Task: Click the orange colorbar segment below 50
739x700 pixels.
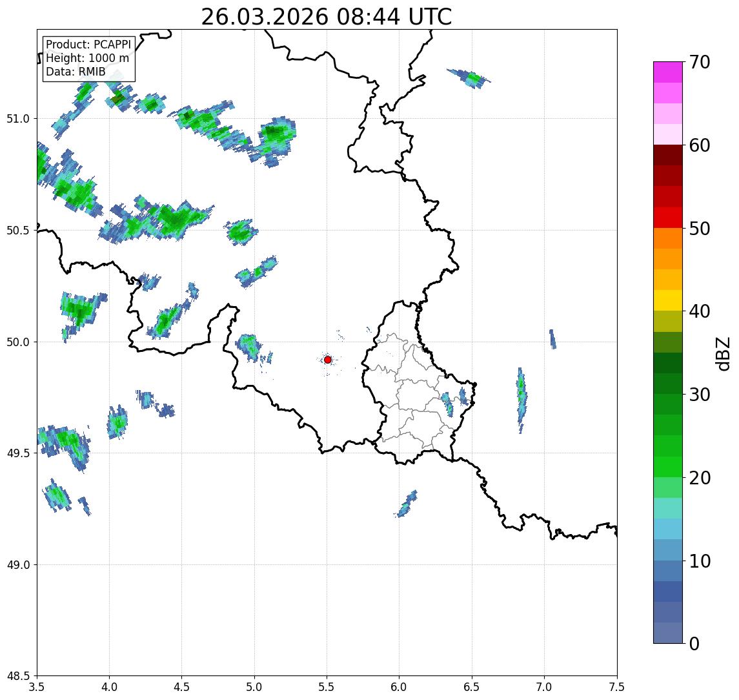Action: coord(668,239)
